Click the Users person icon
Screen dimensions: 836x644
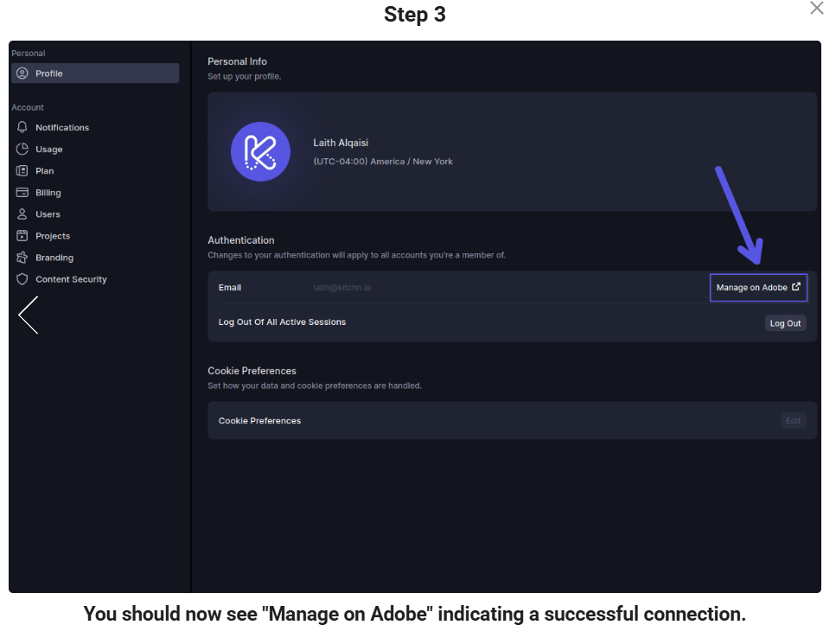[x=22, y=214]
